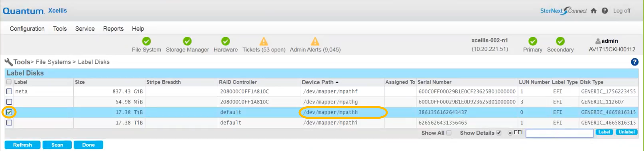
Task: Open the Reports menu
Action: tap(113, 29)
